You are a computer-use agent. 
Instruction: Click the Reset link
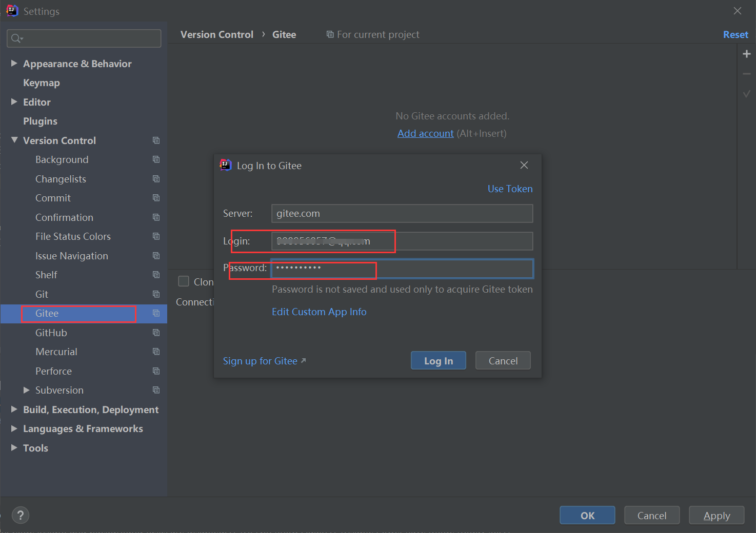pyautogui.click(x=735, y=34)
